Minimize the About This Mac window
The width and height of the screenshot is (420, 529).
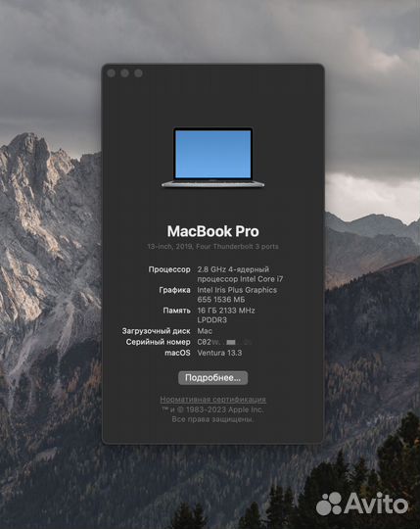(x=124, y=73)
